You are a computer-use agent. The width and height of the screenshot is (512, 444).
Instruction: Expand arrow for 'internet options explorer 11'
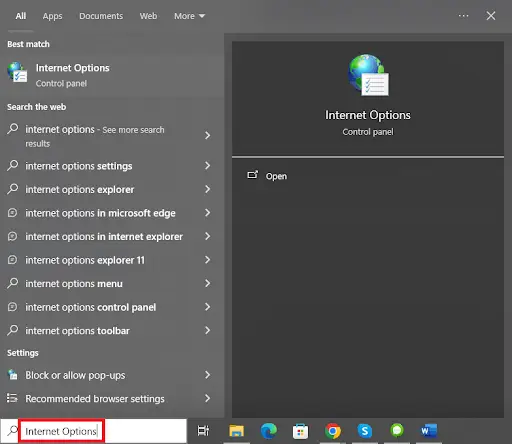tap(207, 260)
